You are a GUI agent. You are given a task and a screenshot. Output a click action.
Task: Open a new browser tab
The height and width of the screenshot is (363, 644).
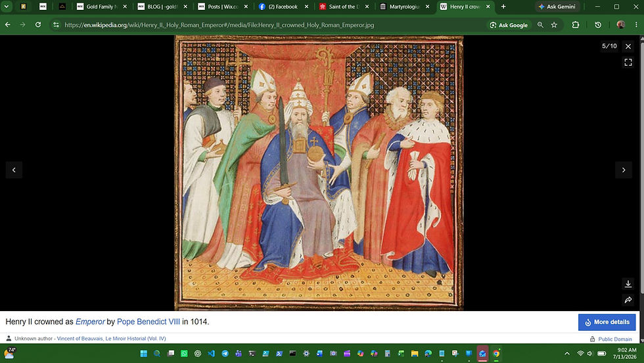(x=503, y=7)
